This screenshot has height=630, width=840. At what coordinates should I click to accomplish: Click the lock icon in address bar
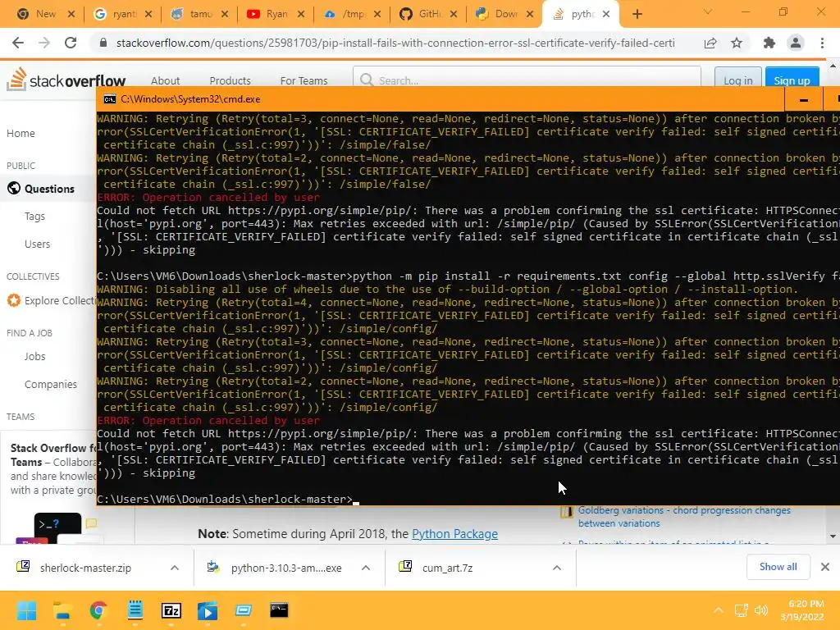click(x=103, y=43)
